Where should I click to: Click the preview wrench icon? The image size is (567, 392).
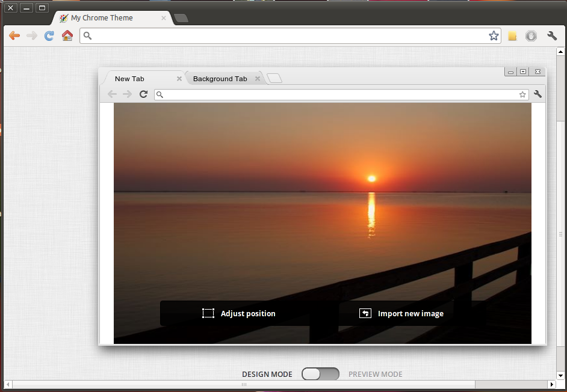point(538,94)
